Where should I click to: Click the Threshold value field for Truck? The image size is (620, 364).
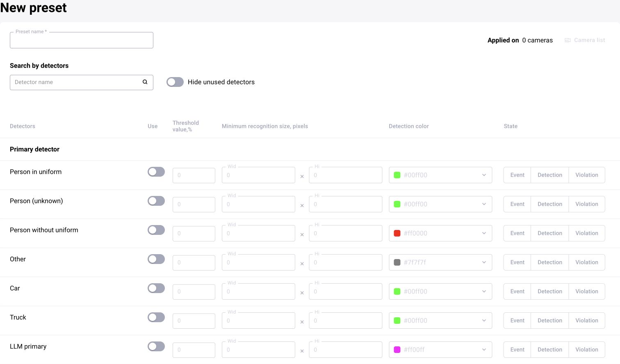(194, 321)
